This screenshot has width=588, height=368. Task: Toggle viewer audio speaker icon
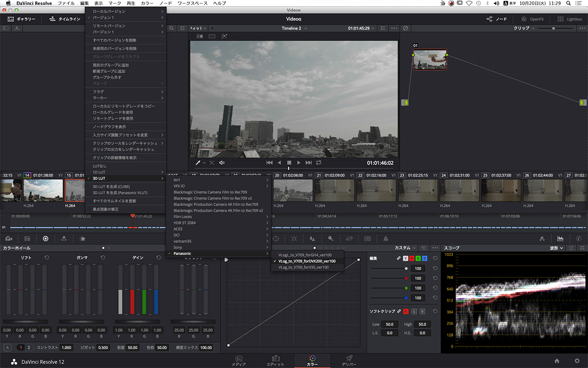point(222,162)
